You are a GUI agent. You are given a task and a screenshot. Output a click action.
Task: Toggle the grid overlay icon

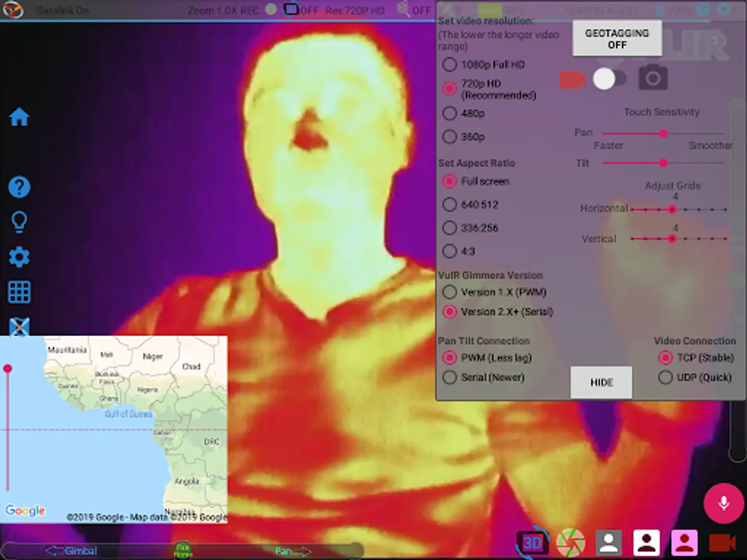19,292
